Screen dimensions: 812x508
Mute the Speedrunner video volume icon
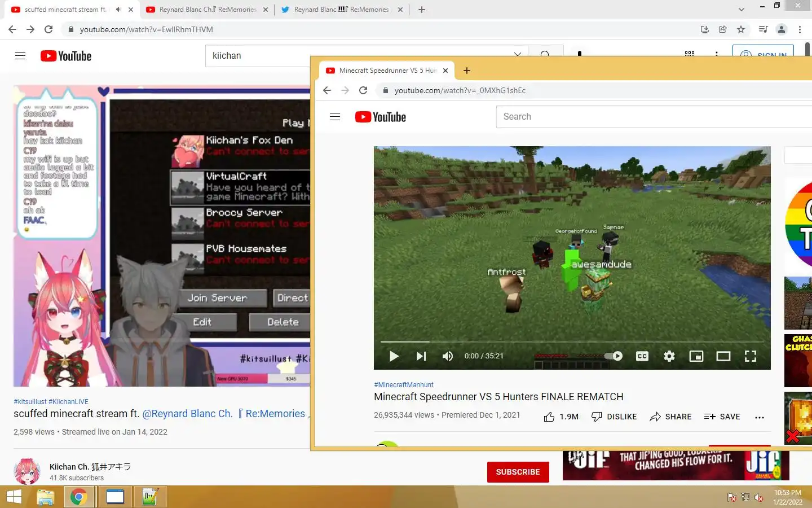coord(448,356)
